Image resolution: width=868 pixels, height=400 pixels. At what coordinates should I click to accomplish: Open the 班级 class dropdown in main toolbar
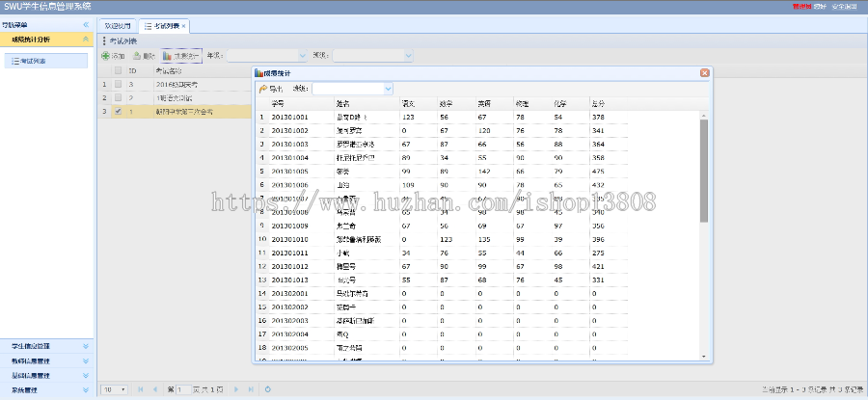click(x=409, y=55)
